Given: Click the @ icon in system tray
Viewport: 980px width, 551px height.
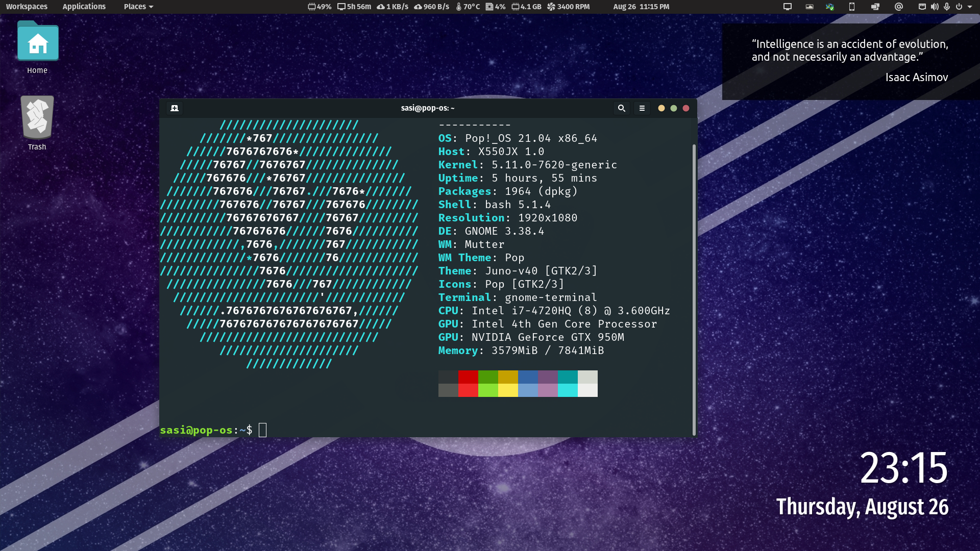Looking at the screenshot, I should (899, 7).
